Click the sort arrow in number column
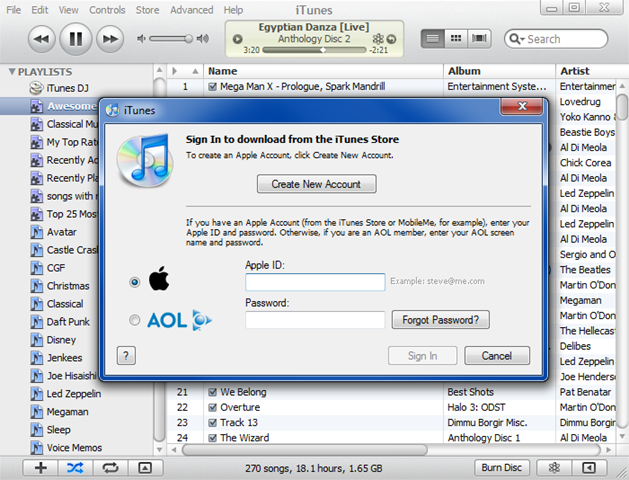 point(195,71)
